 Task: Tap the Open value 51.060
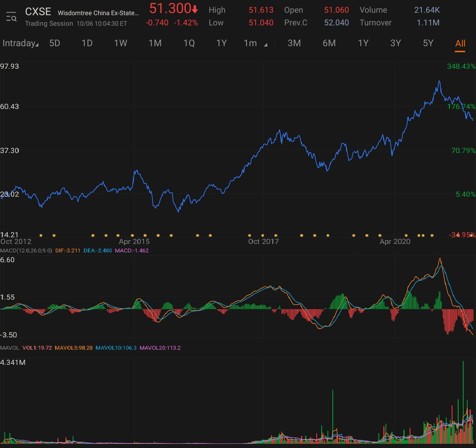(x=336, y=10)
